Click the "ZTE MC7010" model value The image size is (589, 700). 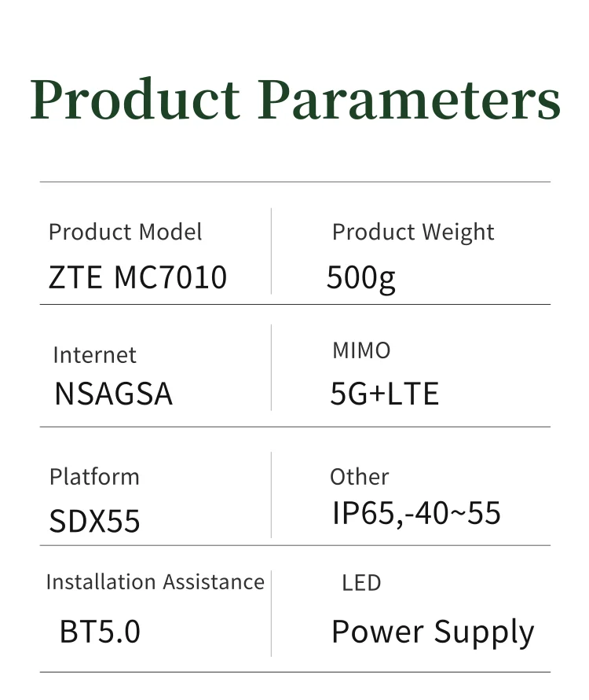[137, 277]
